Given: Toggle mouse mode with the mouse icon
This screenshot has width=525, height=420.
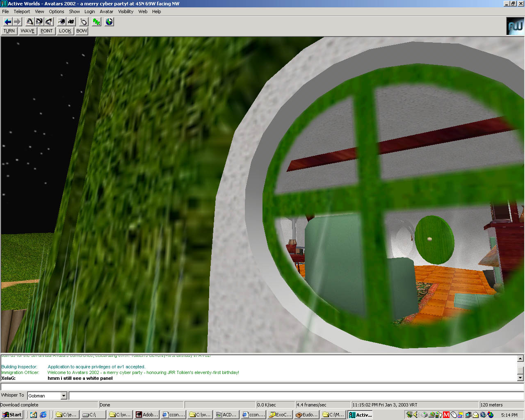Looking at the screenshot, I should tap(84, 22).
